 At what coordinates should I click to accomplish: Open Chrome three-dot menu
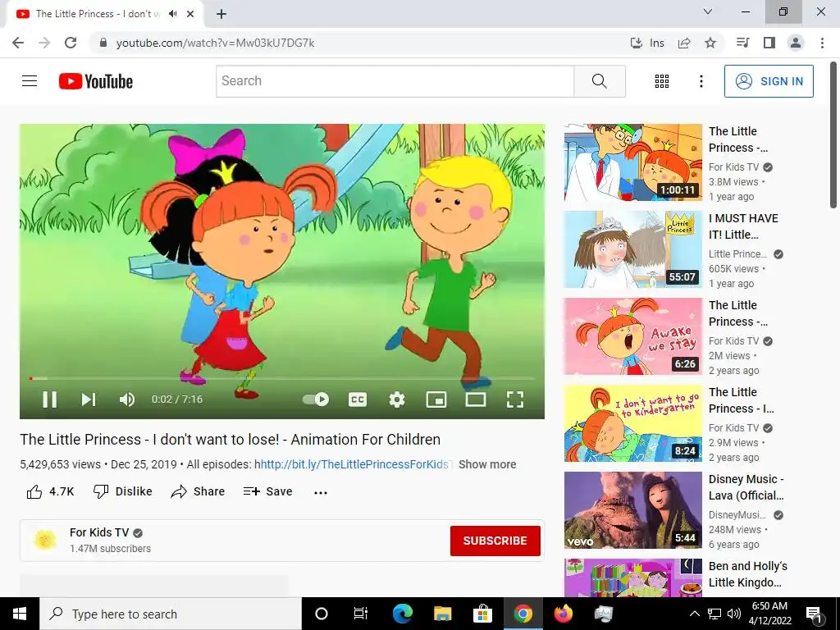click(822, 43)
